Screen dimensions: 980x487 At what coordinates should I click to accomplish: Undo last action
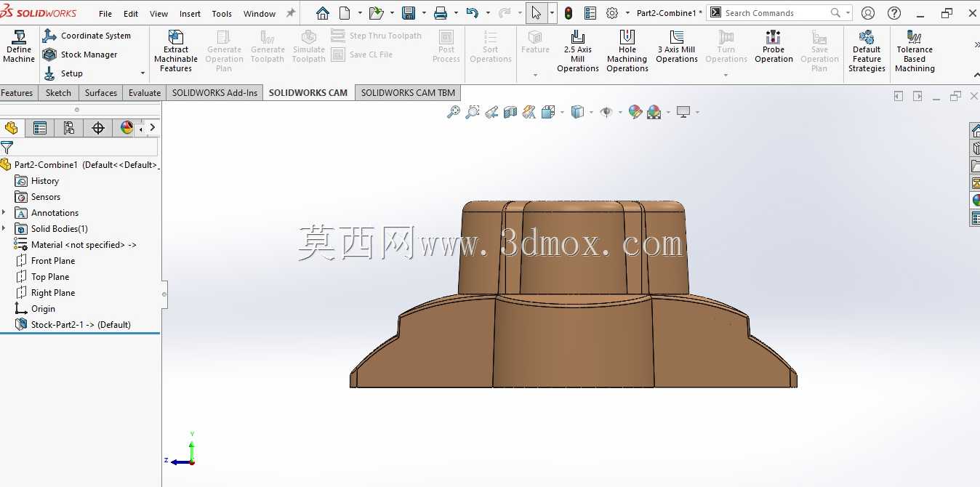(x=473, y=13)
